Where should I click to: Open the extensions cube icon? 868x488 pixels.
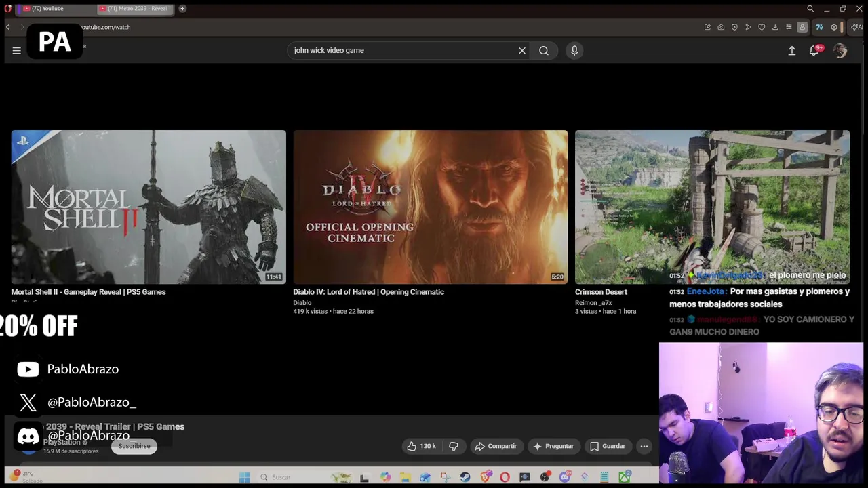tap(834, 27)
